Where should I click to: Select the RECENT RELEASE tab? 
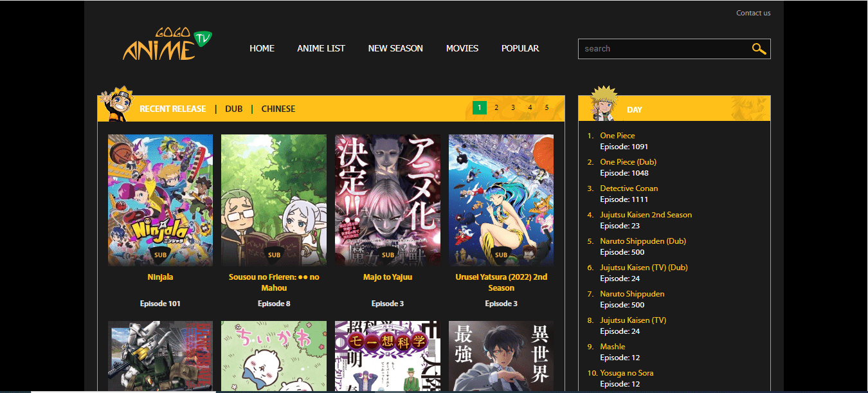click(x=172, y=109)
